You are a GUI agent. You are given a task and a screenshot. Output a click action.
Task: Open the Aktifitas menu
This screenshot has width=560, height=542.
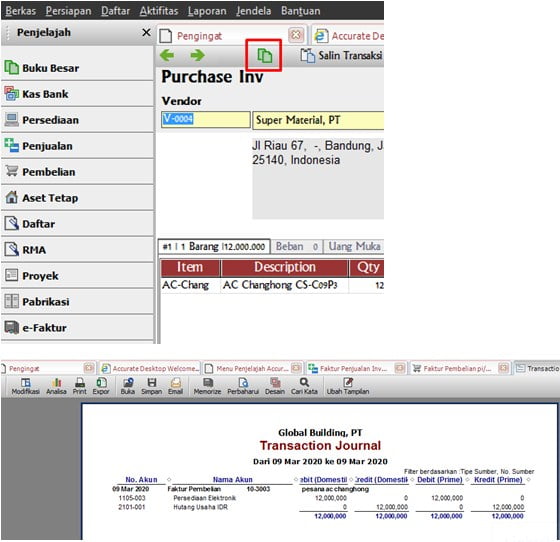[x=159, y=11]
